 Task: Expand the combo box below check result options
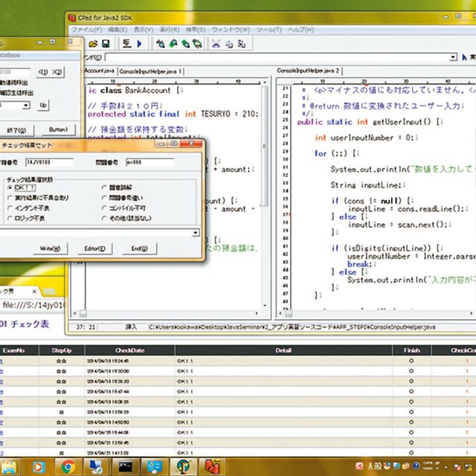196,233
